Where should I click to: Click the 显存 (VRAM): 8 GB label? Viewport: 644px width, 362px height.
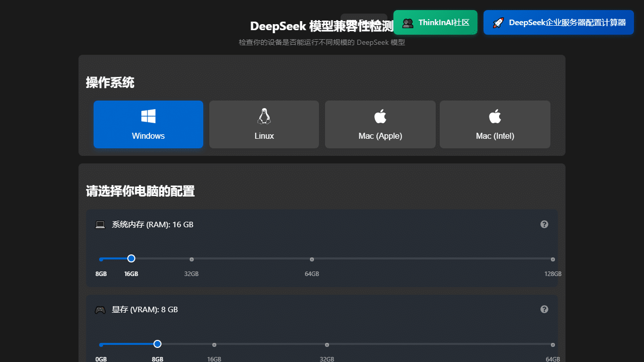[145, 310]
